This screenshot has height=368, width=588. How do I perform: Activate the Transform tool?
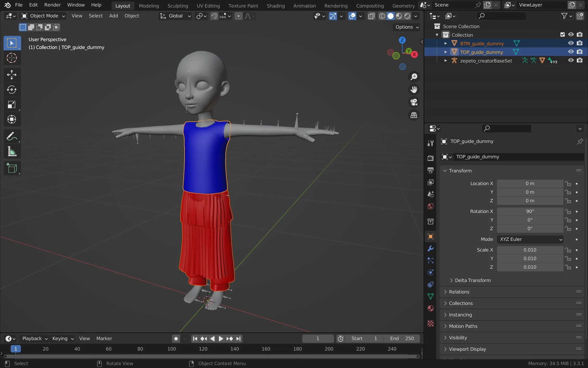point(12,119)
